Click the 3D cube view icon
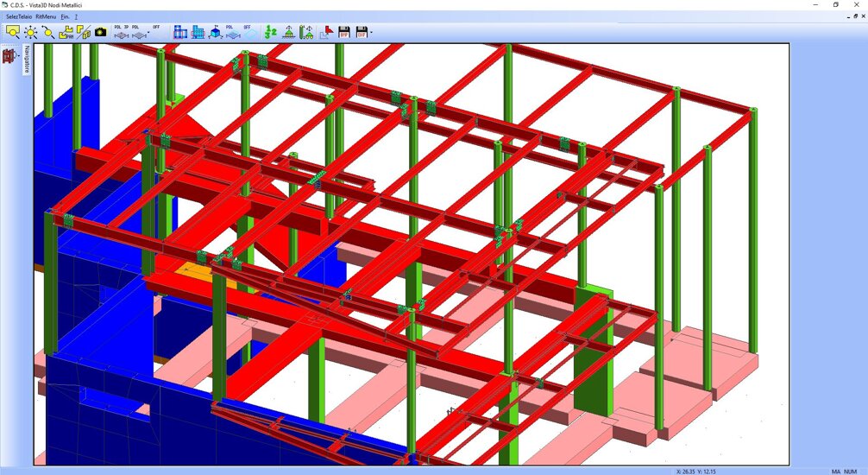 pos(215,32)
